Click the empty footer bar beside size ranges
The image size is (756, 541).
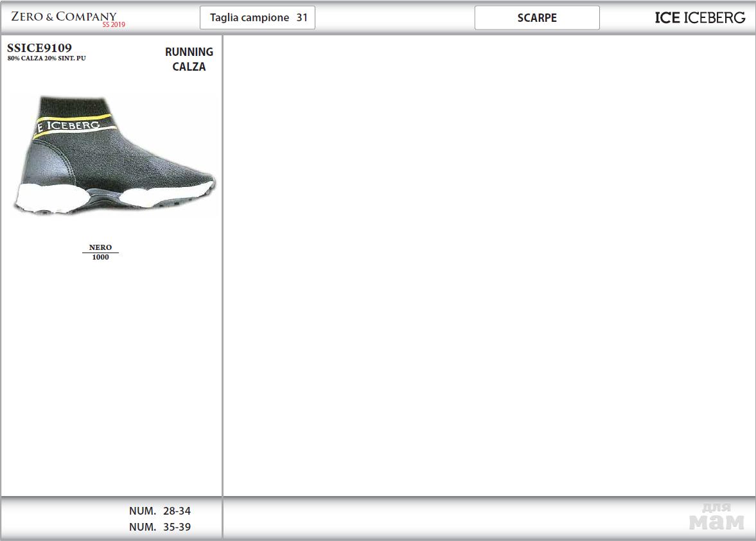[x=450, y=518]
